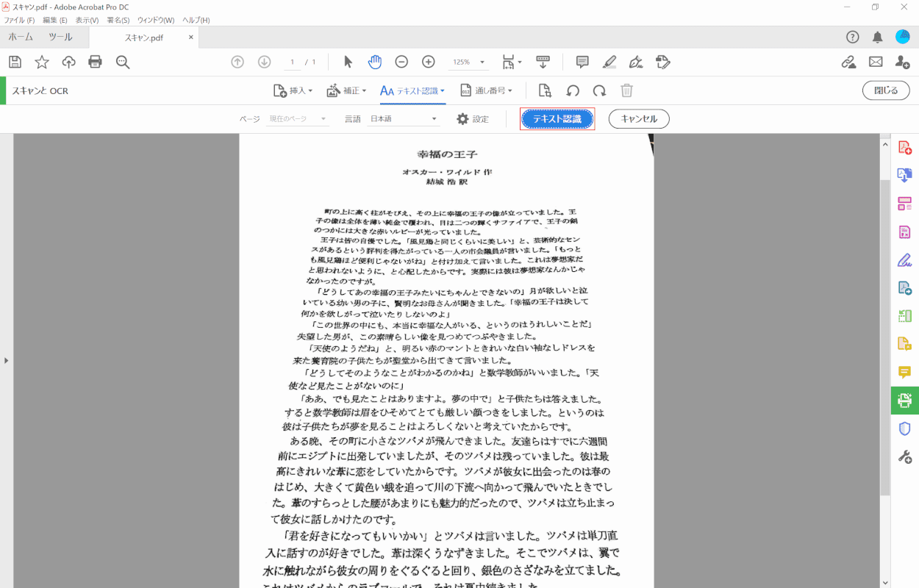Viewport: 919px width, 588px height.
Task: Click the extract page icon
Action: coord(545,90)
